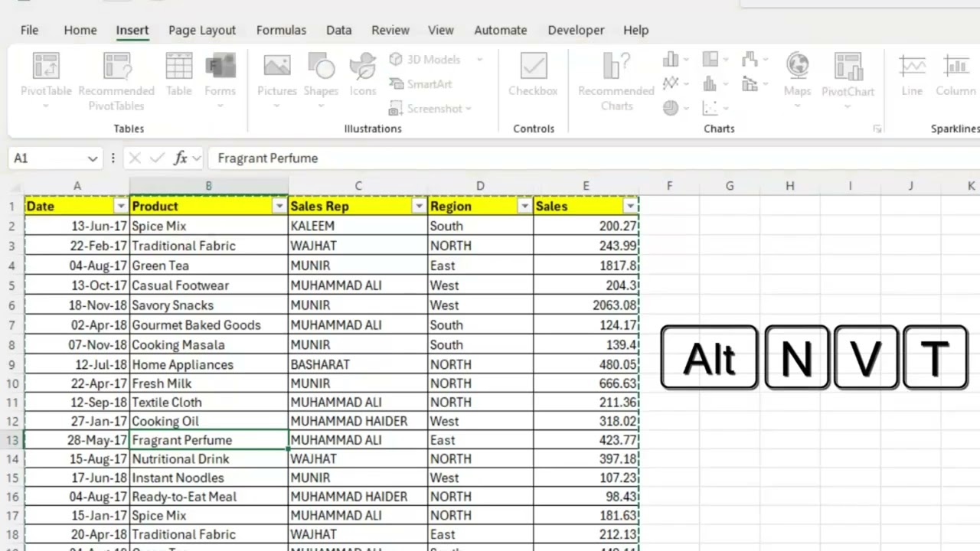Click the PivotChart icon
The image size is (980, 551).
[x=848, y=66]
